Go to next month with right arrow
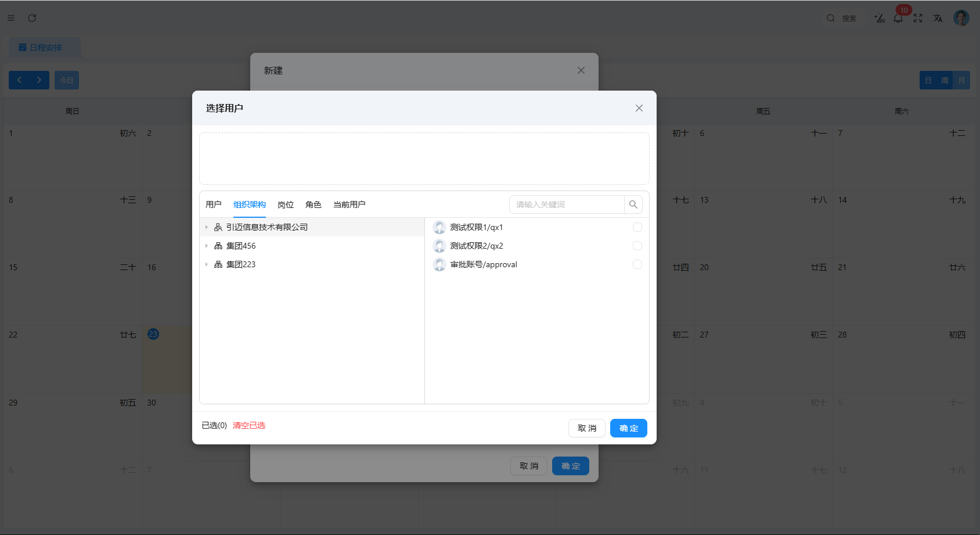The image size is (980, 535). point(39,80)
